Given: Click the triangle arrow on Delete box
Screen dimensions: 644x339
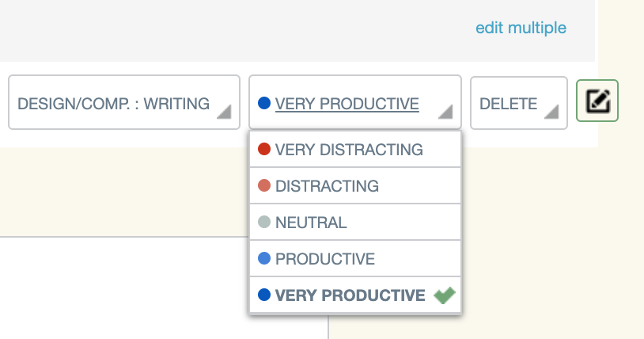Looking at the screenshot, I should pyautogui.click(x=551, y=112).
